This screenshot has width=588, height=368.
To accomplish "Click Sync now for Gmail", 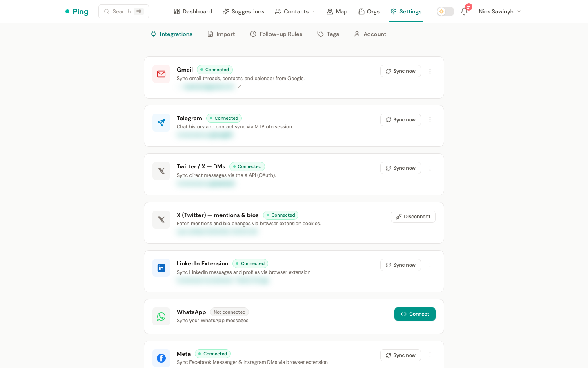I will [x=401, y=71].
